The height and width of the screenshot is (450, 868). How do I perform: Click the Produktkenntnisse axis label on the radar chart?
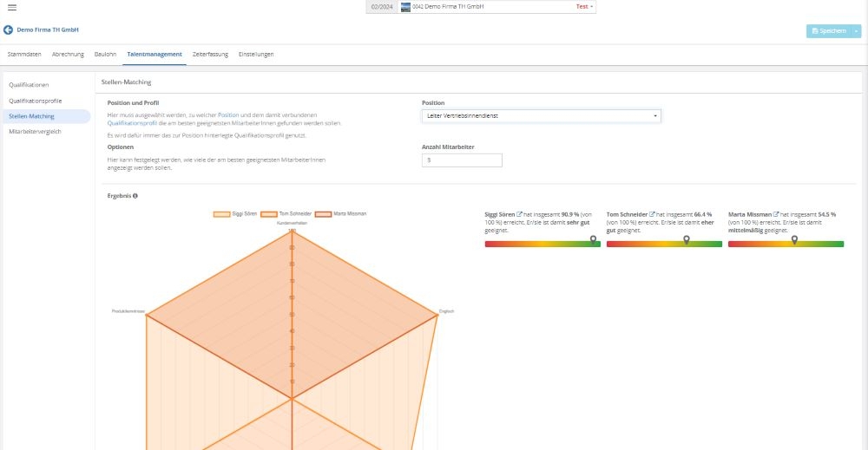point(128,311)
